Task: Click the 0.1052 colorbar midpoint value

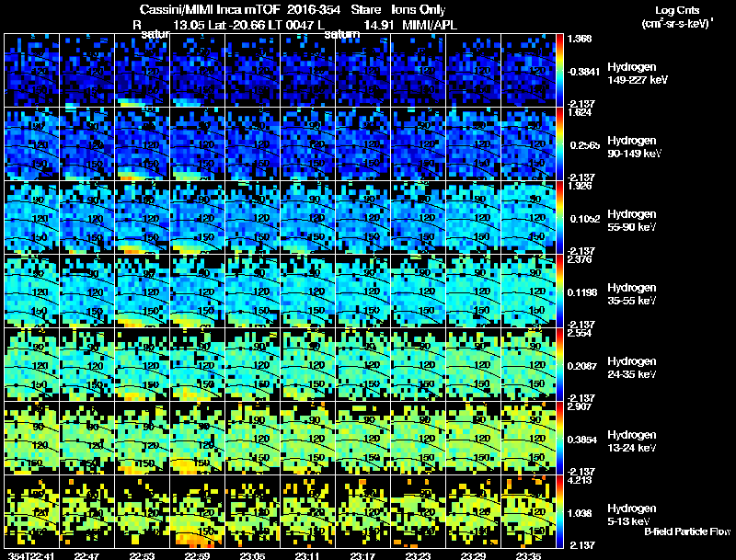Action: (585, 219)
